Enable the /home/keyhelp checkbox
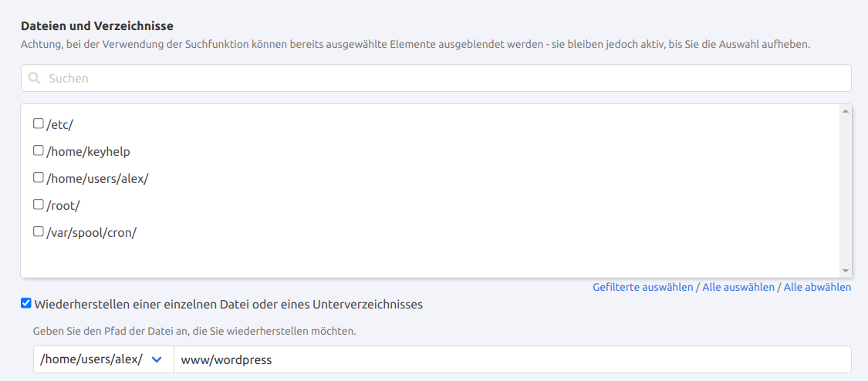Screen dimensions: 868x381 click(x=39, y=150)
